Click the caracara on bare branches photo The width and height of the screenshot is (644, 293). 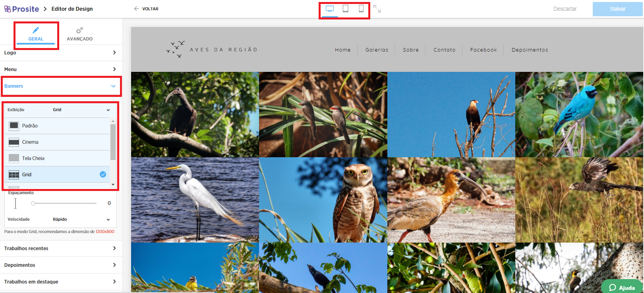[451, 114]
